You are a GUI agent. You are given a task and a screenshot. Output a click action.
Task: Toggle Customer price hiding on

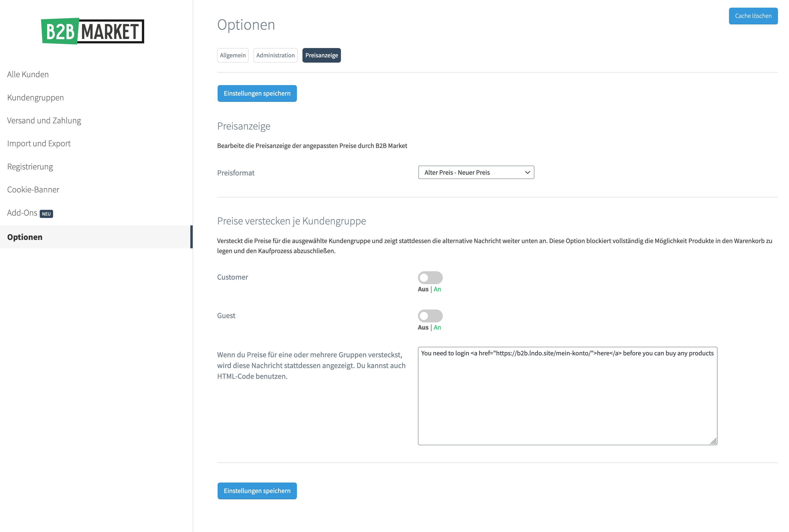(x=430, y=277)
